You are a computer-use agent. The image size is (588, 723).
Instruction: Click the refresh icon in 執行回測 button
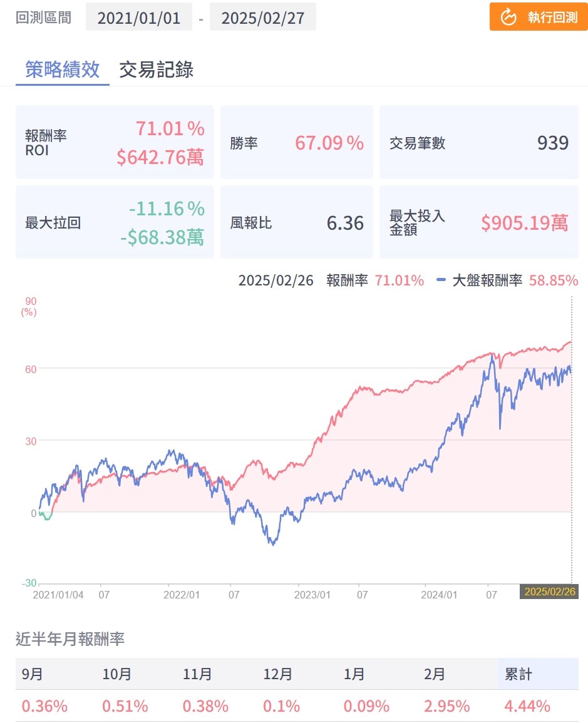pyautogui.click(x=508, y=18)
